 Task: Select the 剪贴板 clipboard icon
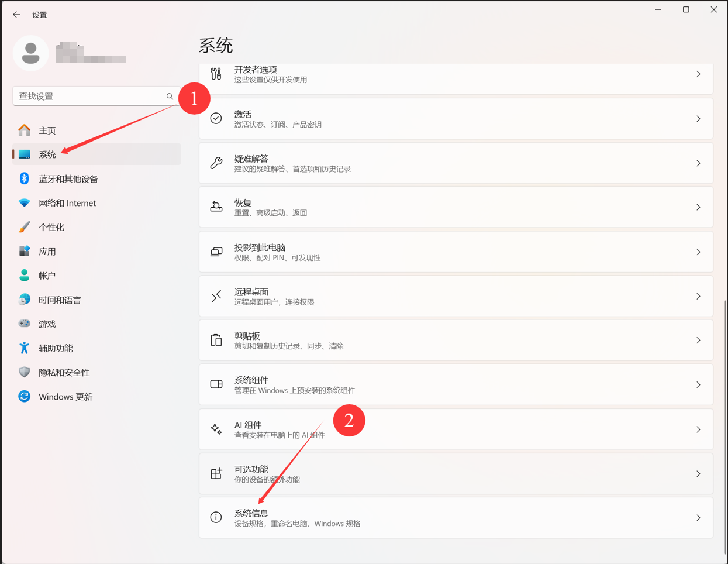click(x=216, y=340)
